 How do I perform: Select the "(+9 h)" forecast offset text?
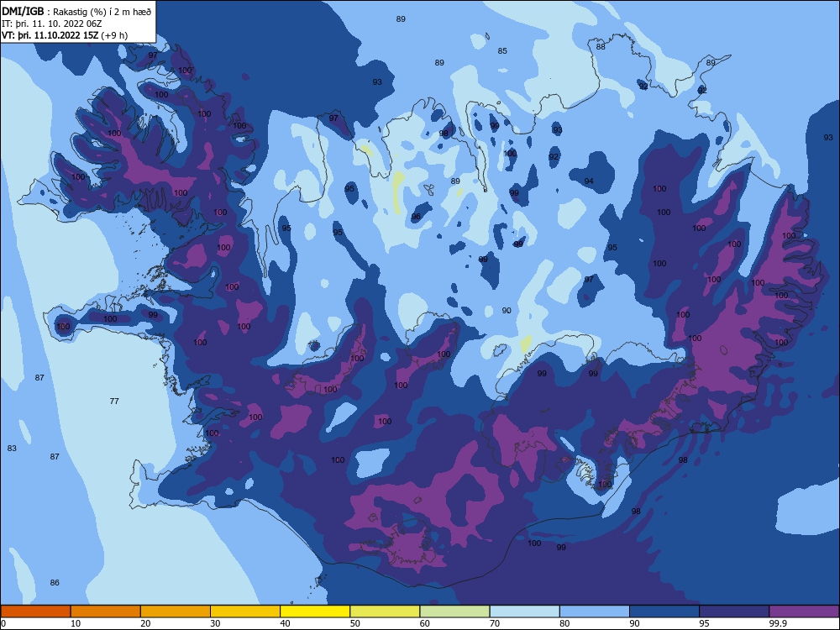coord(114,35)
